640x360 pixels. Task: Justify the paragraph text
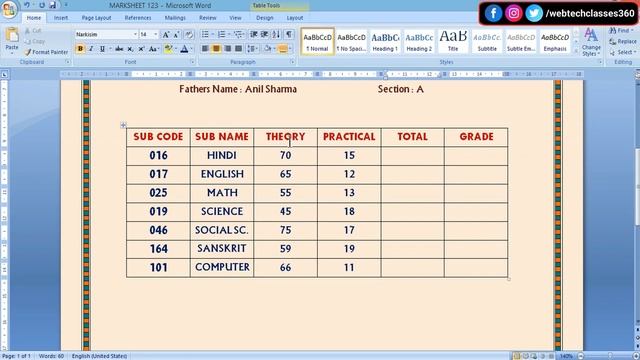238,49
